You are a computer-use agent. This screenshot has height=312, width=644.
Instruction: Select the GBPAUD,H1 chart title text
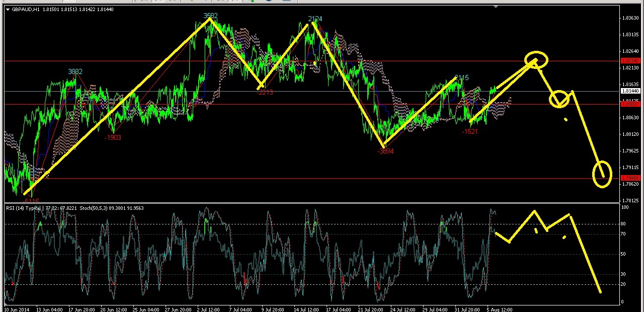[26, 10]
